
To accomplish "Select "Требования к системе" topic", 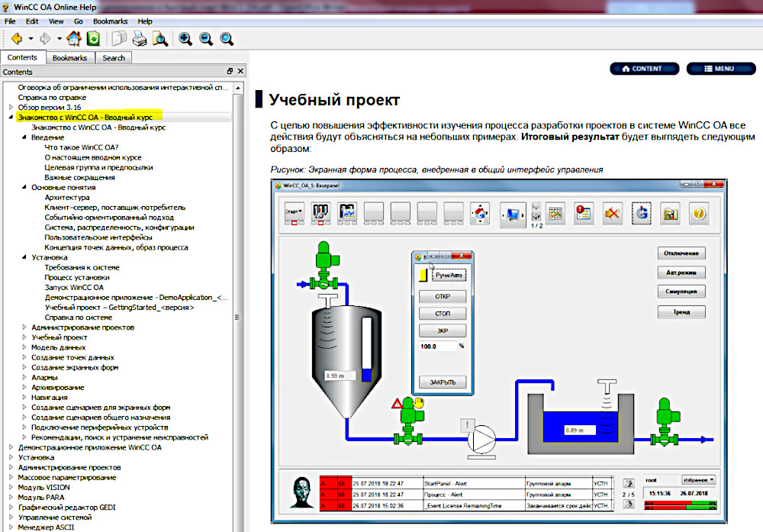I will click(82, 268).
